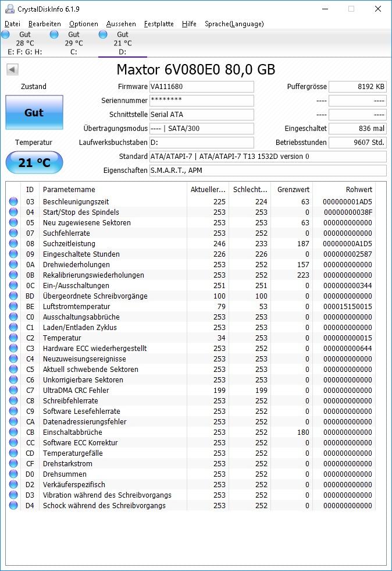Select the C: disk tab at 29 °C
This screenshot has height=571, width=392.
tap(74, 43)
